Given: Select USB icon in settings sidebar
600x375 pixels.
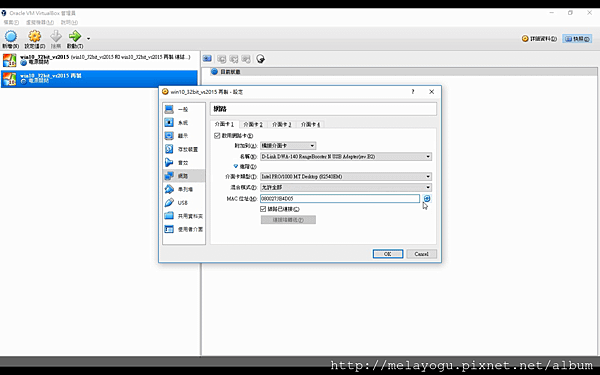Looking at the screenshot, I should click(169, 202).
